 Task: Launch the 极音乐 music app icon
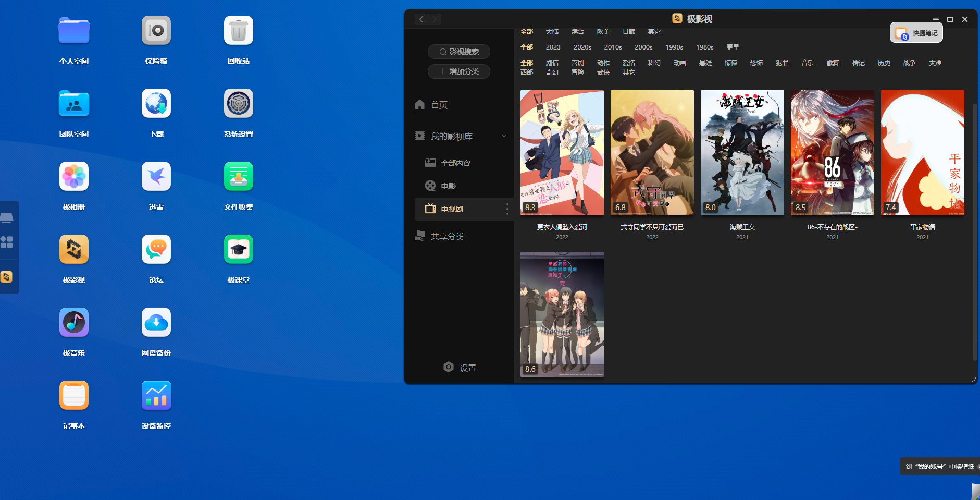[74, 323]
